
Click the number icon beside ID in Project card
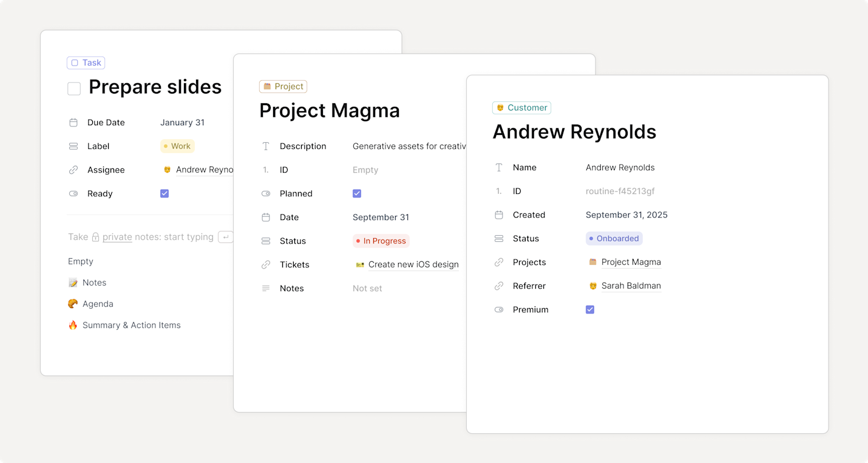point(266,170)
